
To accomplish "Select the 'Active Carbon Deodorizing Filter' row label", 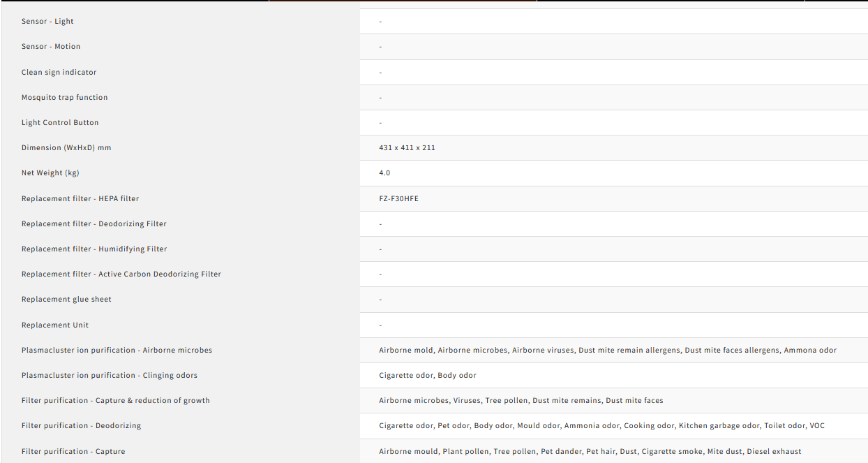I will tap(121, 274).
